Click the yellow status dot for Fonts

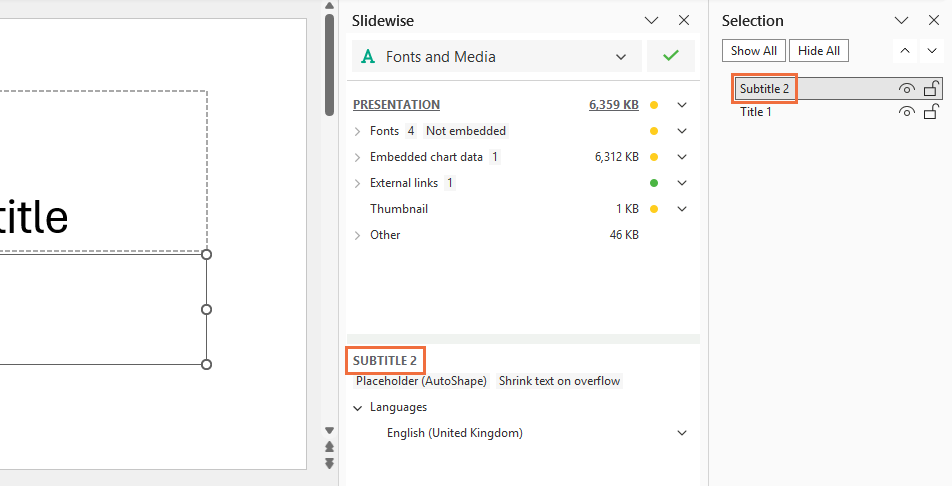654,131
